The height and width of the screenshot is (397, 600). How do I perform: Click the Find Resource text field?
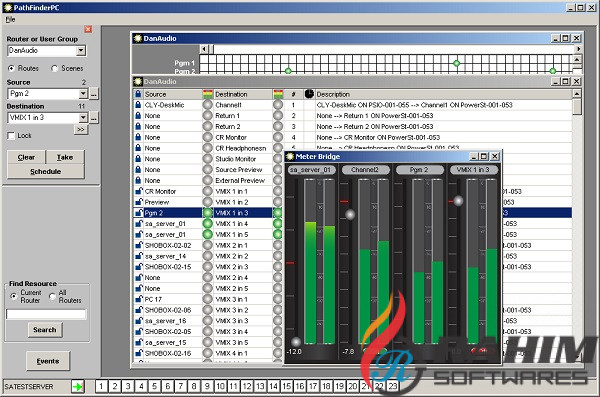[46, 314]
